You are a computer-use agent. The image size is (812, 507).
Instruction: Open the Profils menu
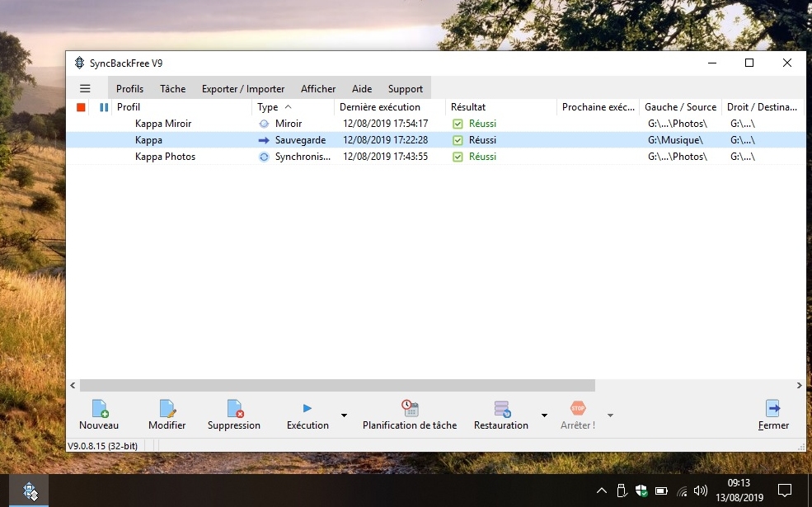129,88
